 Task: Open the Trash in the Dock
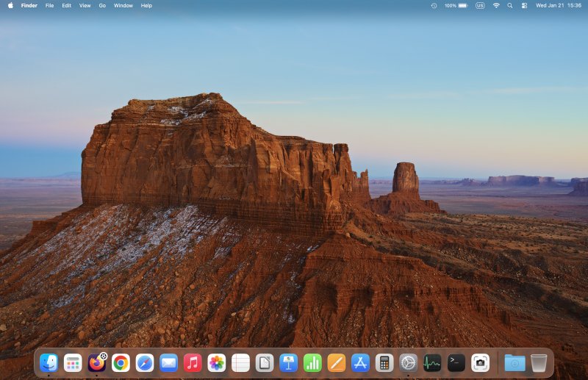pyautogui.click(x=539, y=362)
